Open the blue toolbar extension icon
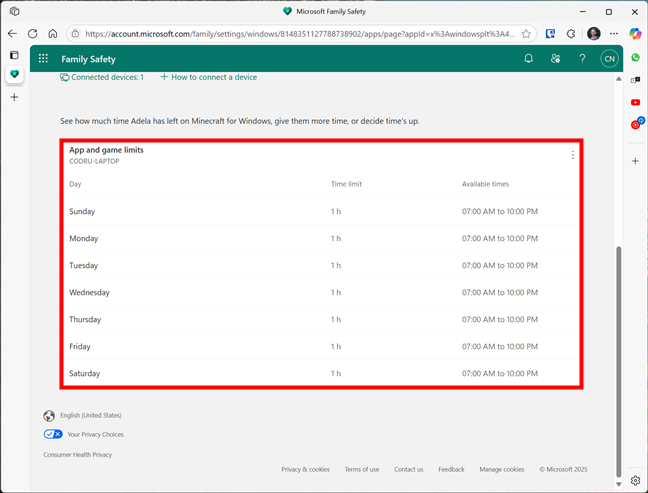The image size is (648, 493). click(x=550, y=34)
